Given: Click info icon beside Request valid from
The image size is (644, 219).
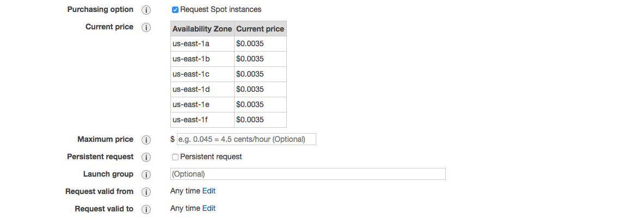Looking at the screenshot, I should point(146,192).
